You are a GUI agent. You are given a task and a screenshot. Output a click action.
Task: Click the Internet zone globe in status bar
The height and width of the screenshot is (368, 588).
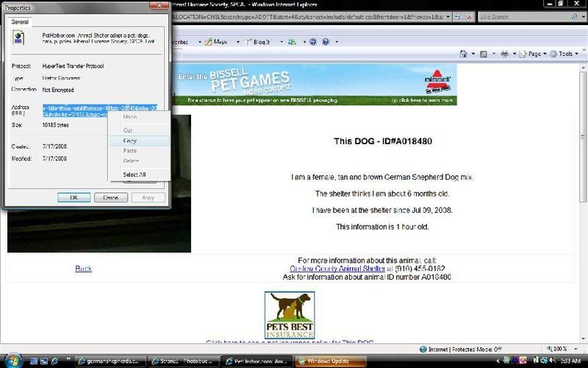coord(423,349)
